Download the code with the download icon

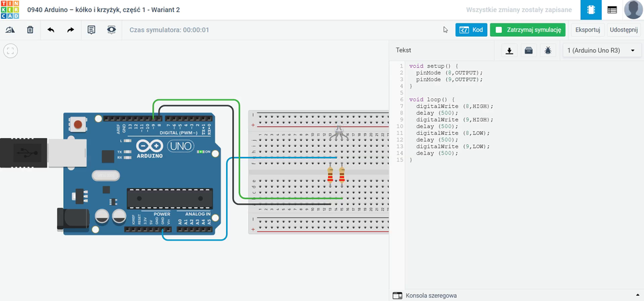[510, 50]
